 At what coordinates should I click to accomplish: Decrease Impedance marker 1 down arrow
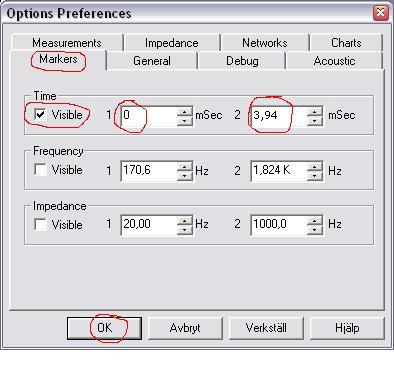coord(185,230)
